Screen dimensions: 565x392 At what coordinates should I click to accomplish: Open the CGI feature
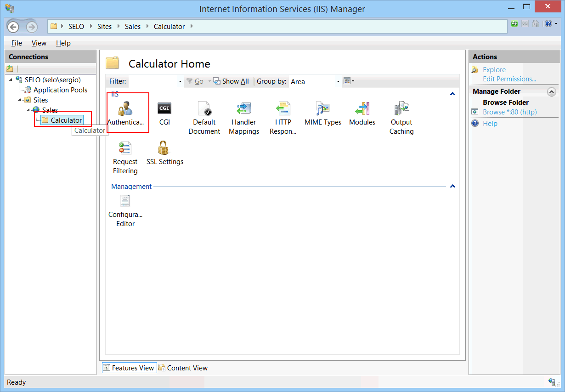[x=164, y=114]
